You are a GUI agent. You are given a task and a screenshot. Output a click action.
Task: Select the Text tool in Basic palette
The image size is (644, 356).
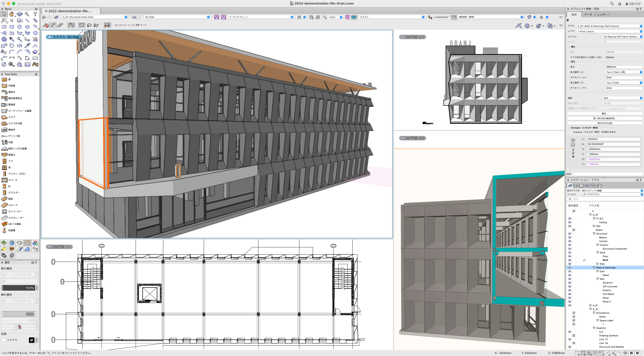pos(35,14)
